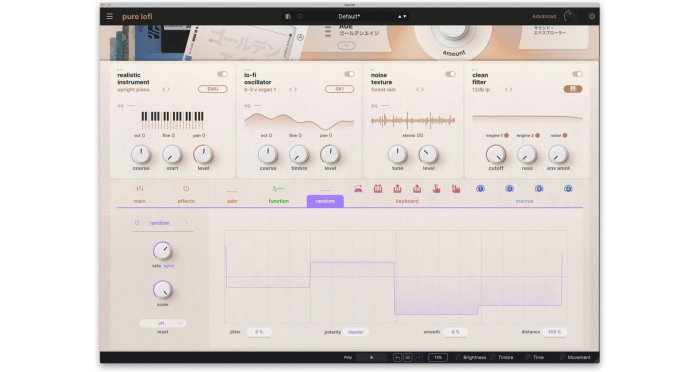Click the noise texture waveform display

(413, 120)
